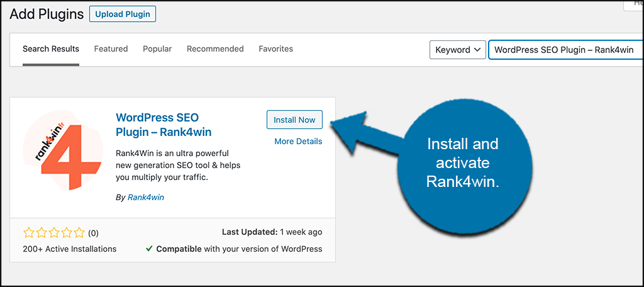Open the Favorites tab

pyautogui.click(x=276, y=48)
